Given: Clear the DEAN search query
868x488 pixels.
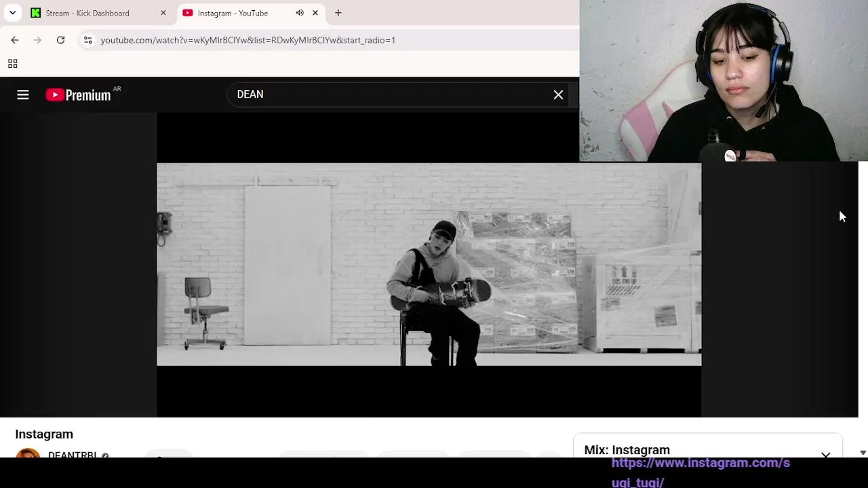Looking at the screenshot, I should click(x=558, y=95).
